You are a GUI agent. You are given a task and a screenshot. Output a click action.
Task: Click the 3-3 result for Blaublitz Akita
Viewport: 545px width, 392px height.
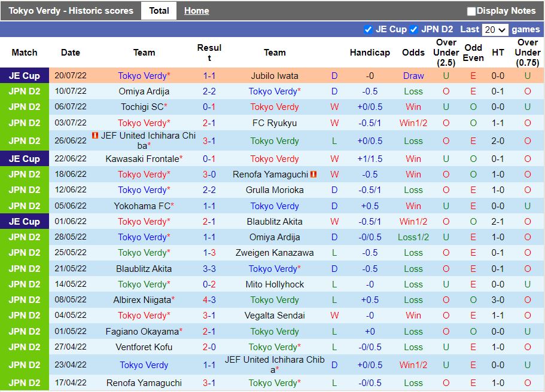click(209, 269)
